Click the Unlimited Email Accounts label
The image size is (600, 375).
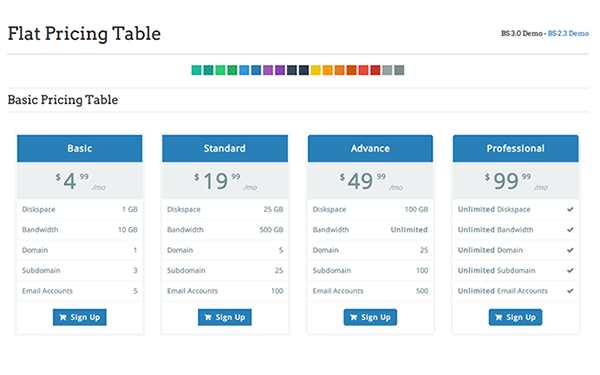tap(502, 291)
